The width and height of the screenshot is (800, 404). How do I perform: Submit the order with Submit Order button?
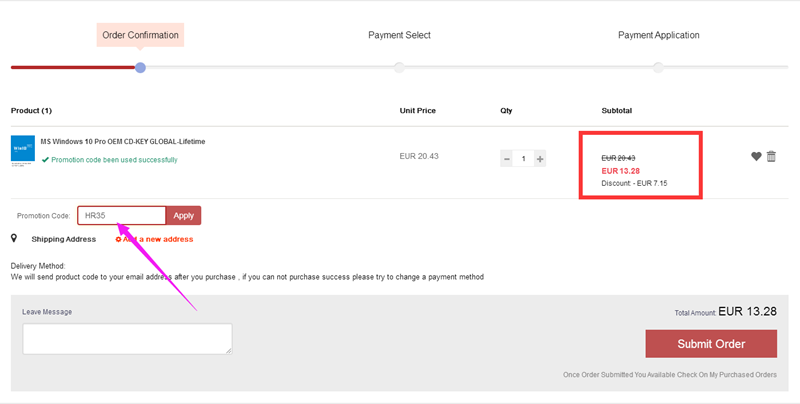[x=711, y=344]
